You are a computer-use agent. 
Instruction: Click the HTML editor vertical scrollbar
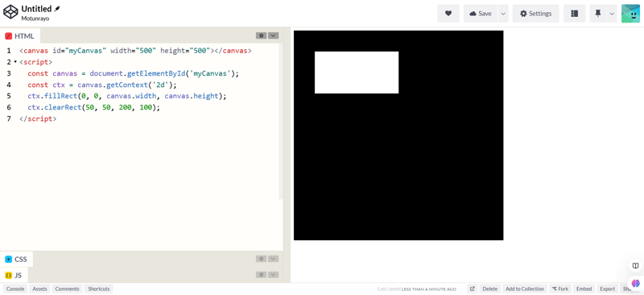(281, 122)
